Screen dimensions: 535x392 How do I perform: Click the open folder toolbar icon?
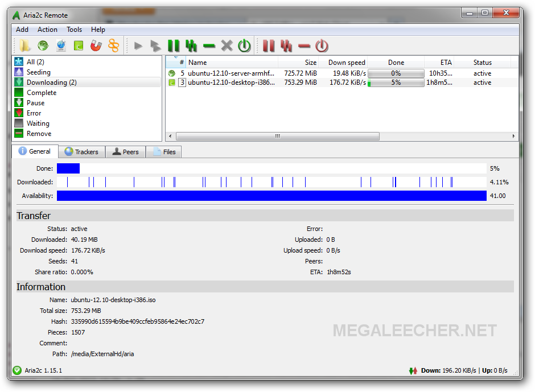coord(25,46)
